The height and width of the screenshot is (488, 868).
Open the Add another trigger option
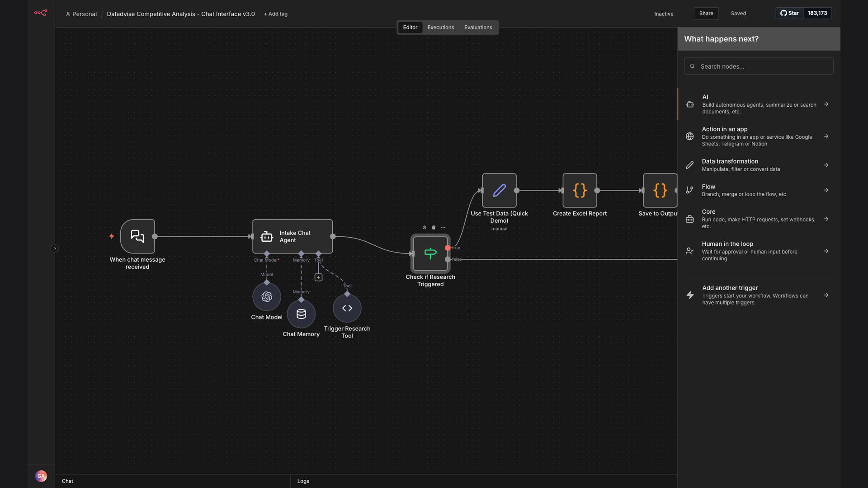click(x=759, y=295)
